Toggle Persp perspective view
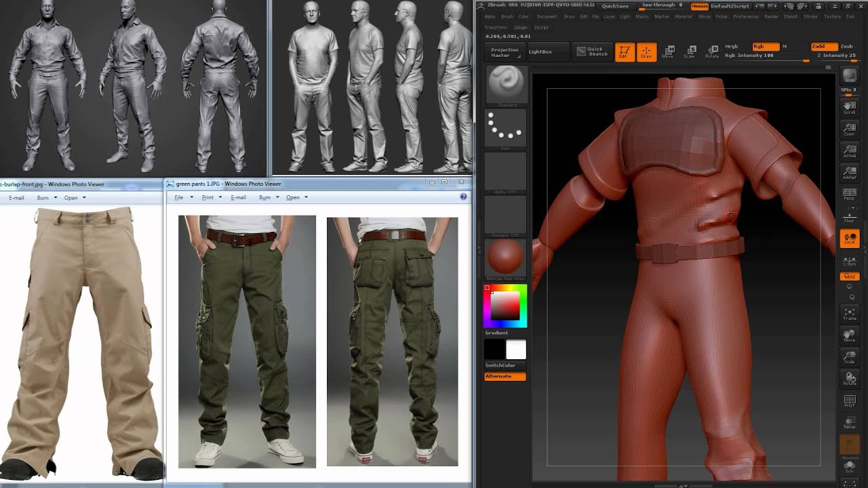Screen dimensions: 868x488 pyautogui.click(x=849, y=193)
